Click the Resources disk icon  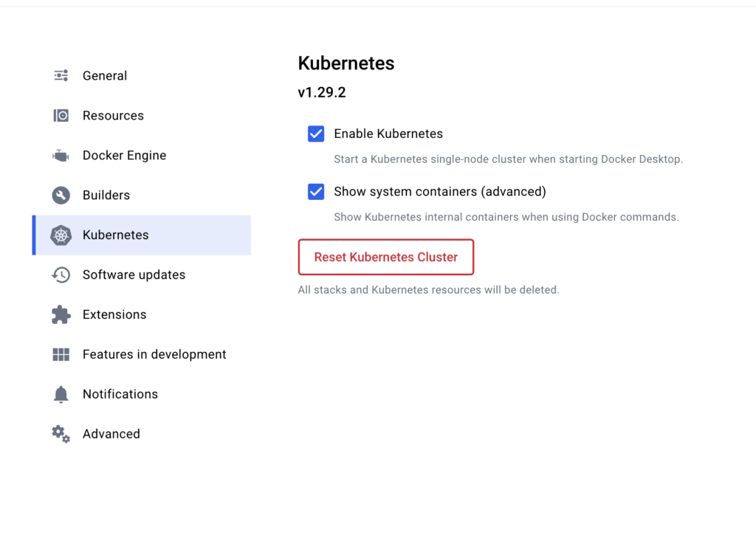61,116
